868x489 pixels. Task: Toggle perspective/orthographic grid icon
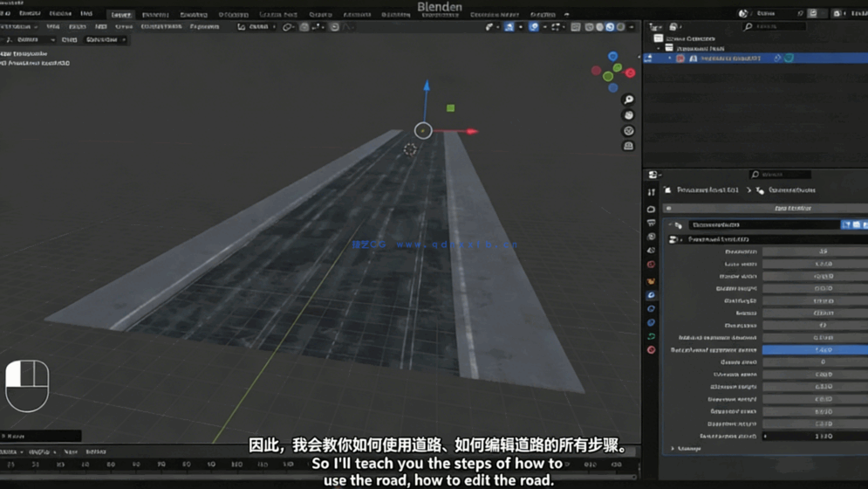pyautogui.click(x=628, y=146)
